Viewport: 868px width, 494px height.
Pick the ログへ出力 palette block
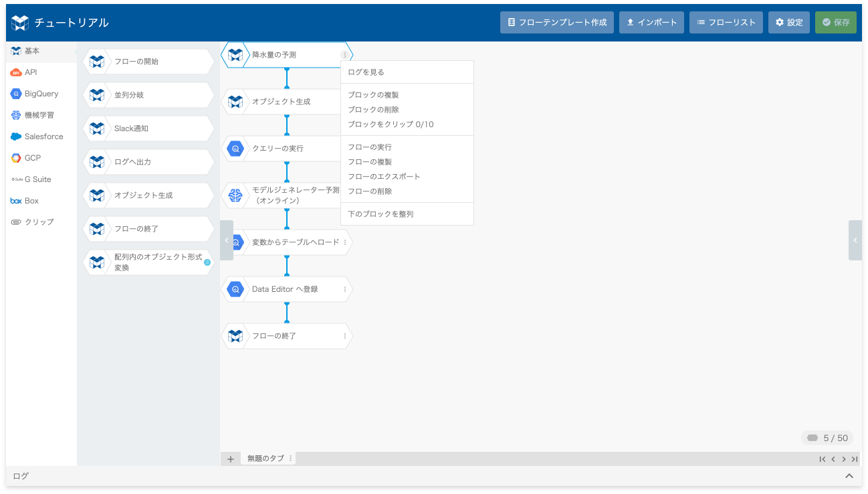pos(148,162)
